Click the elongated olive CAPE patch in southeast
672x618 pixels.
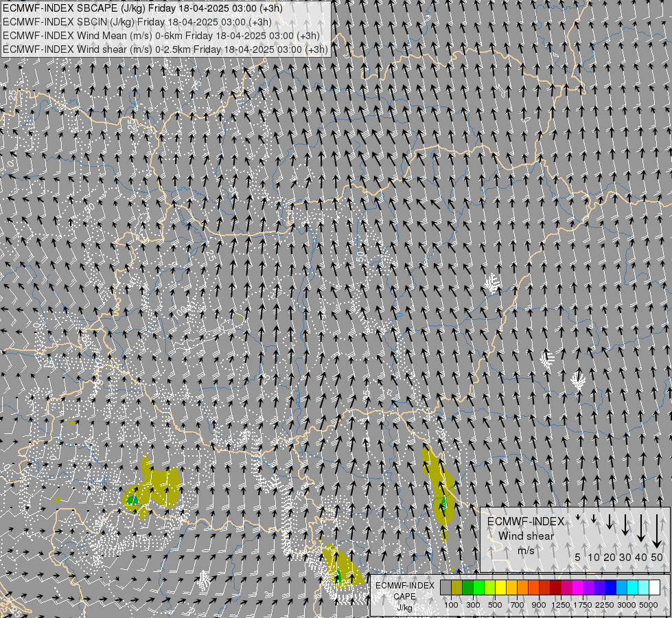[440, 489]
